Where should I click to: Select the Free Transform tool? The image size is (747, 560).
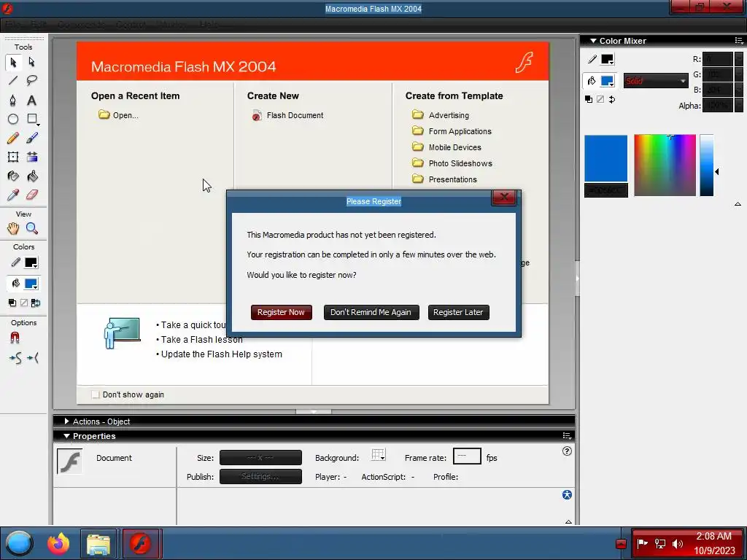click(13, 157)
